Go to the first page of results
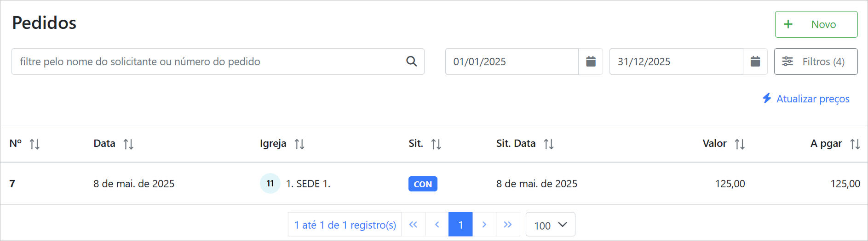Screen dimensions: 868x241 tap(413, 224)
